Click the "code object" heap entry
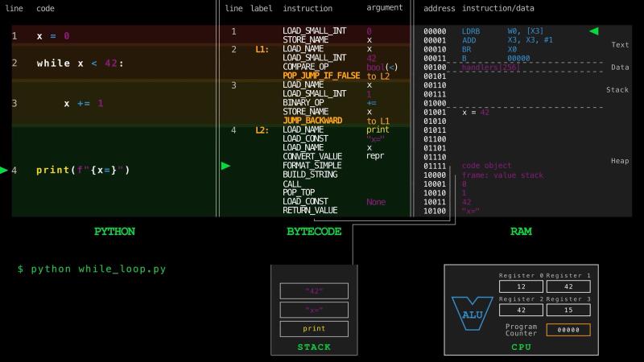Image resolution: width=644 pixels, height=362 pixels. (487, 166)
